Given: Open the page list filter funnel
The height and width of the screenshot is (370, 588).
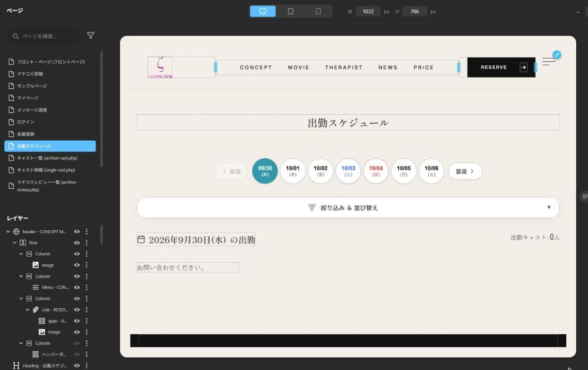Looking at the screenshot, I should (x=91, y=36).
